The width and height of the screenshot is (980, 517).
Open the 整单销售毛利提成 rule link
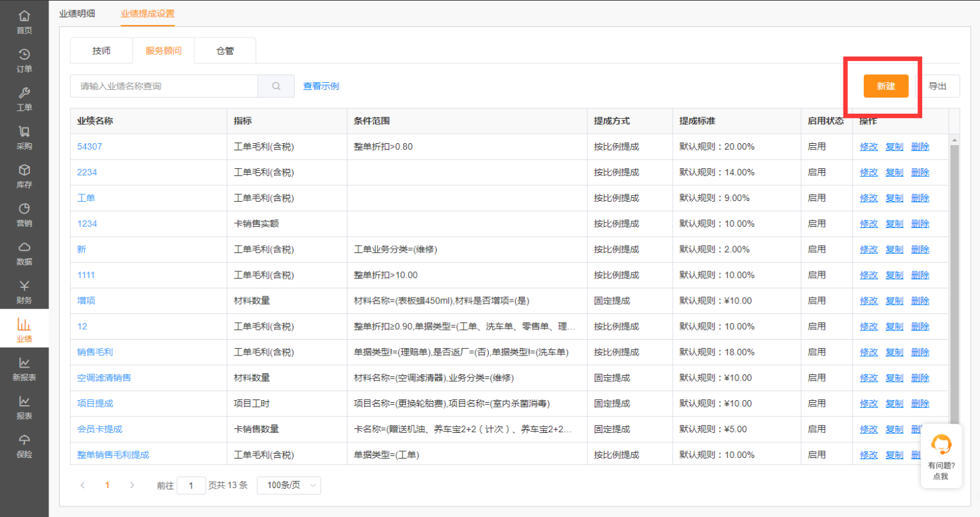click(113, 455)
